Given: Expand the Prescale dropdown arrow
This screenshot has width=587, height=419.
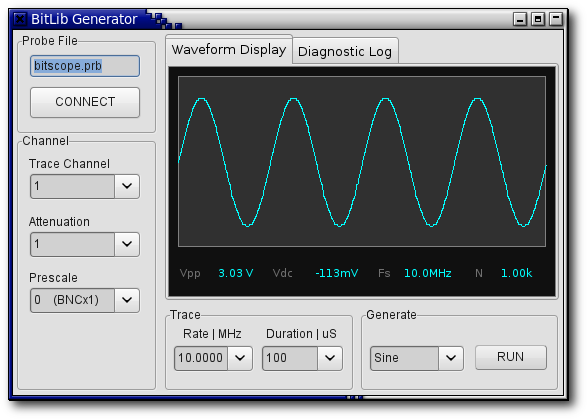Looking at the screenshot, I should pos(127,300).
